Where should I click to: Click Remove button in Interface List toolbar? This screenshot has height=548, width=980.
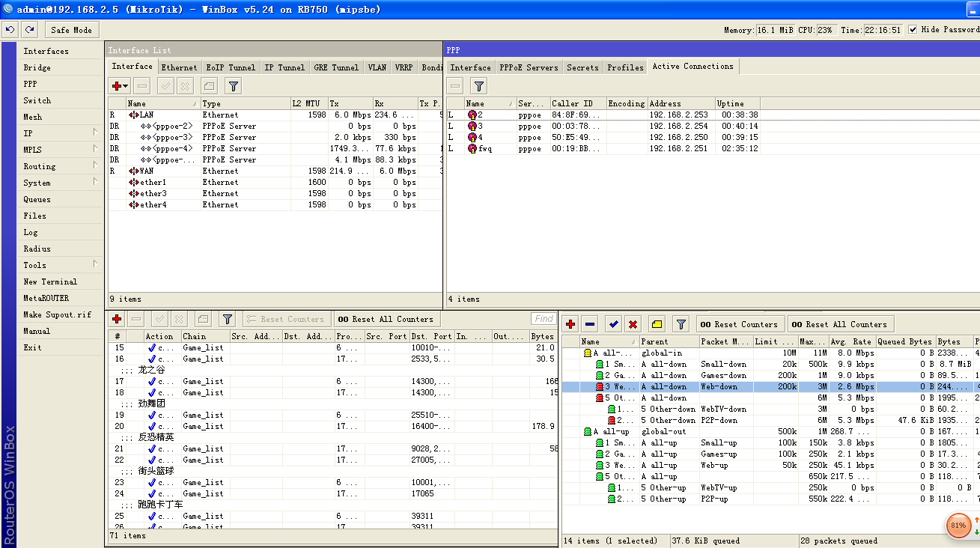pos(142,86)
